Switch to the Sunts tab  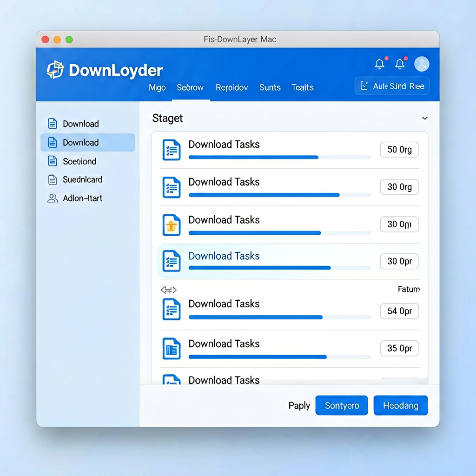[270, 88]
